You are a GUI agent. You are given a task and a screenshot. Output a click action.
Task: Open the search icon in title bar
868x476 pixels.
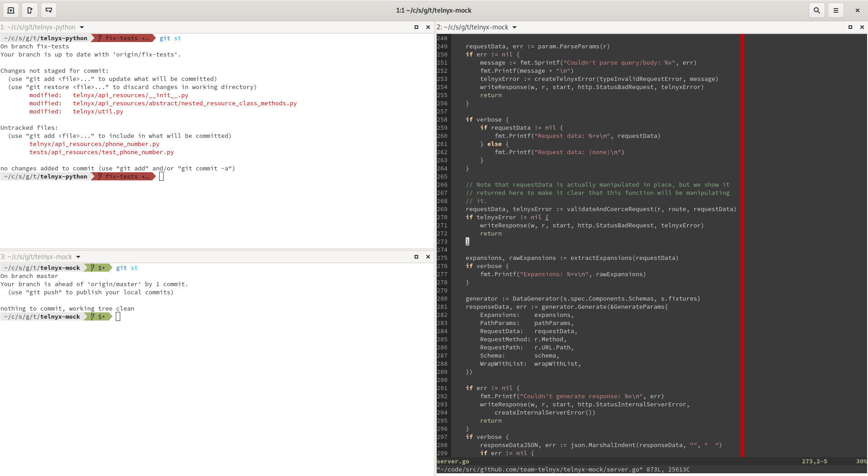click(x=816, y=10)
